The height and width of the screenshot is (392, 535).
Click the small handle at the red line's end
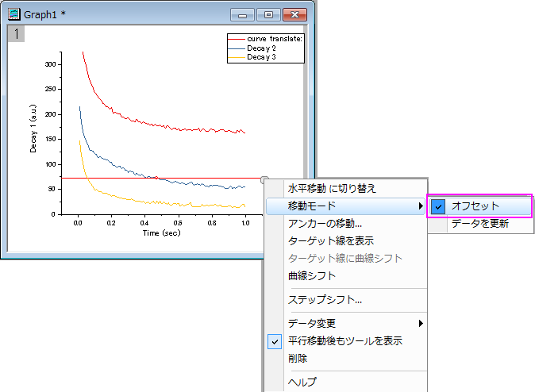point(264,179)
